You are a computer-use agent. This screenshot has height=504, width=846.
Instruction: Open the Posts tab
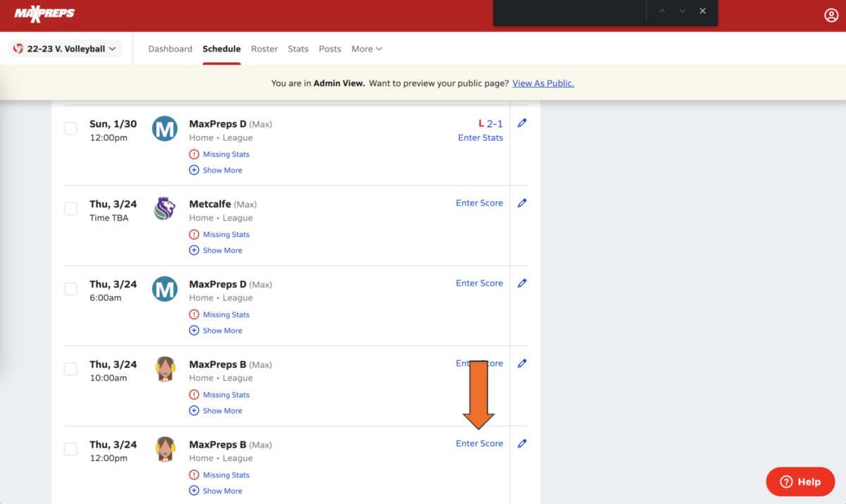[x=330, y=49]
